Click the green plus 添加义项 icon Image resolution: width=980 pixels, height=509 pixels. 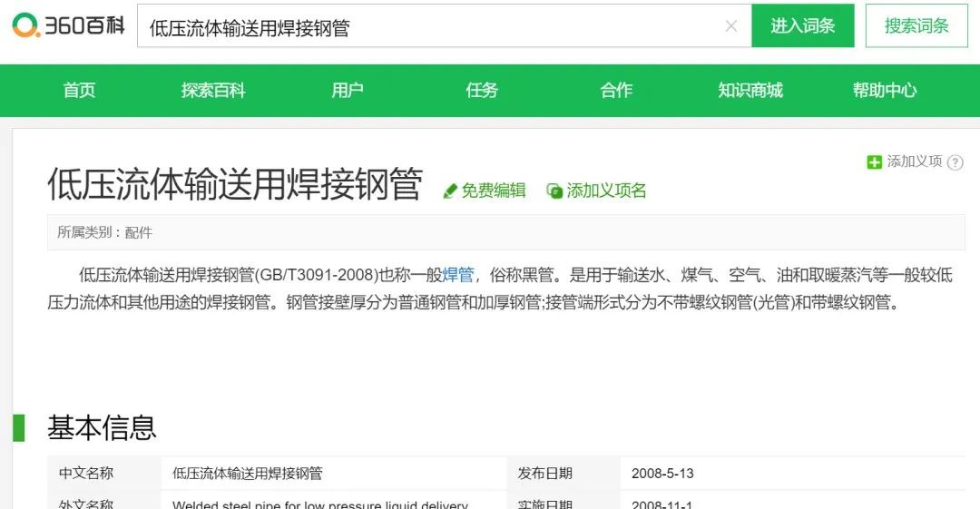(x=874, y=162)
